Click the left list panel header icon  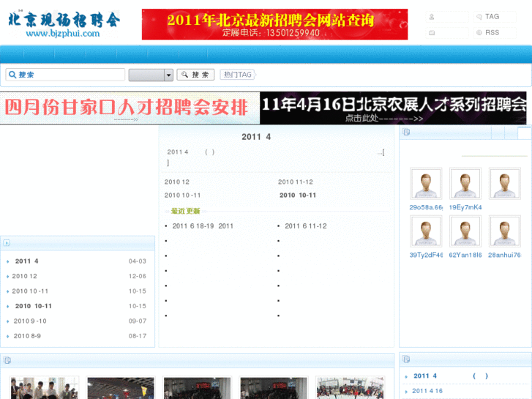(x=7, y=243)
